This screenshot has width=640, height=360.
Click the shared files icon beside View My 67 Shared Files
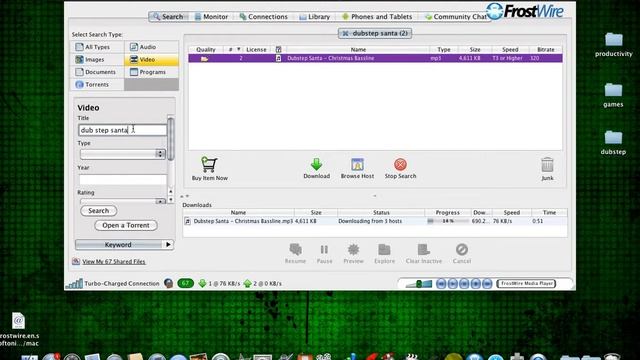(x=76, y=261)
